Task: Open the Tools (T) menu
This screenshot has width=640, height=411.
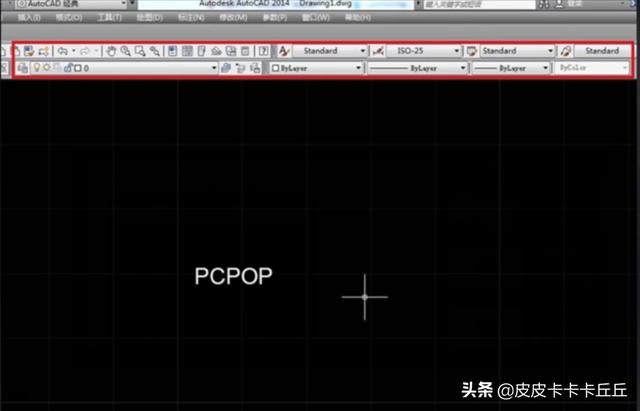Action: tap(109, 18)
